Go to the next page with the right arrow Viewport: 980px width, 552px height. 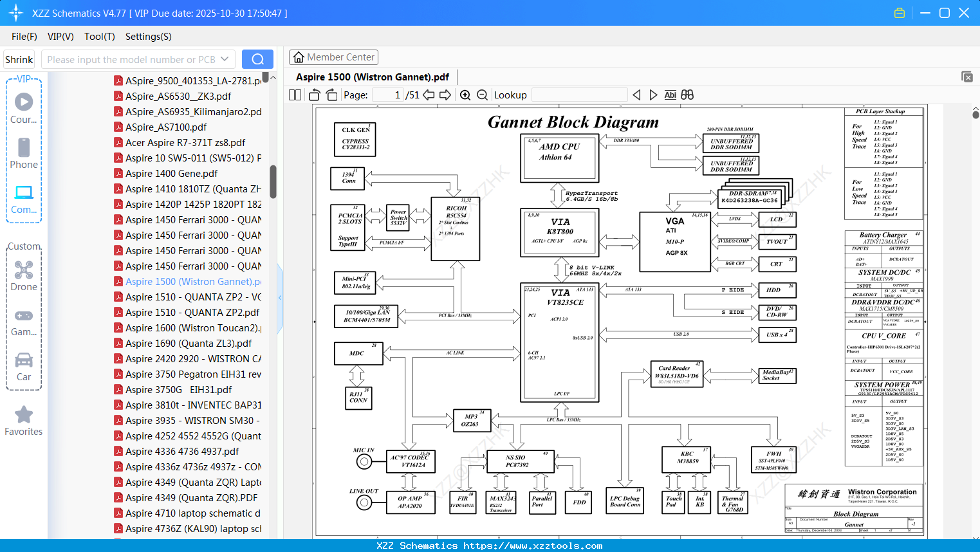tap(445, 95)
